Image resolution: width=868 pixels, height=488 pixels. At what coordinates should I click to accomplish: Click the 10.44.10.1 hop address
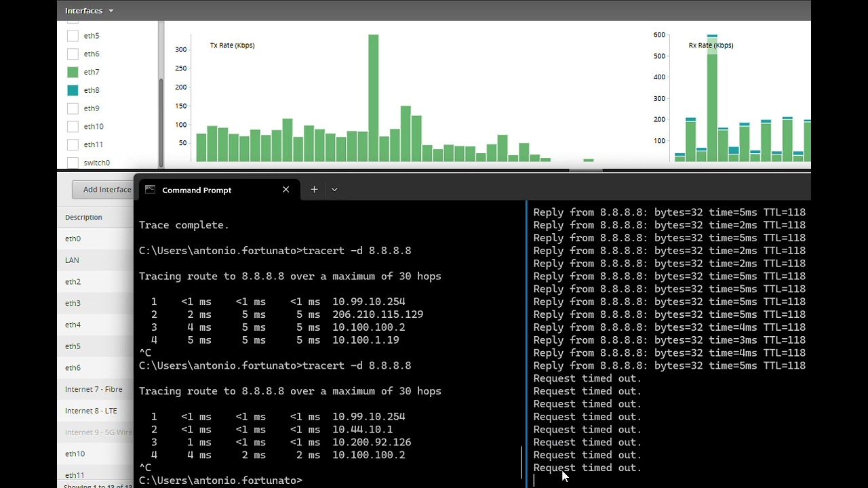[x=362, y=430]
